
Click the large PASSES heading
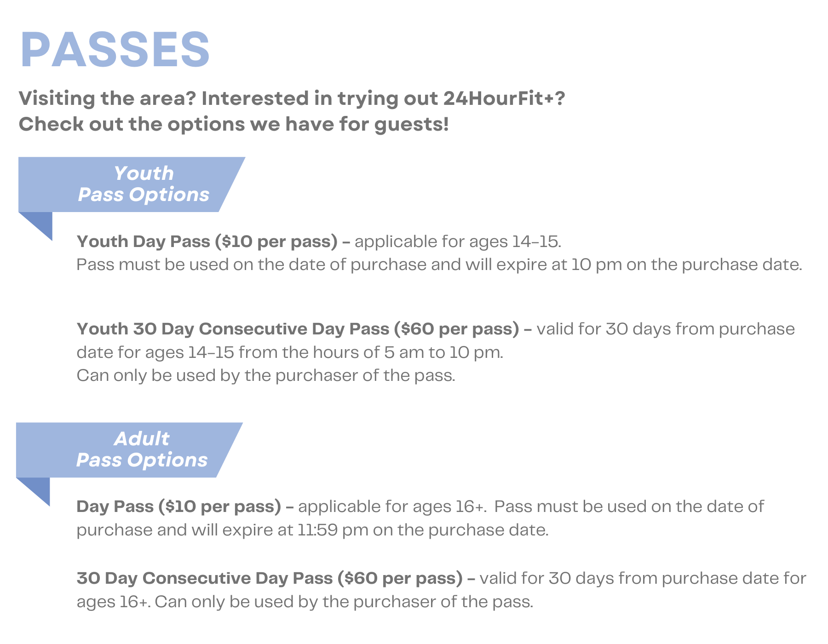(x=115, y=50)
